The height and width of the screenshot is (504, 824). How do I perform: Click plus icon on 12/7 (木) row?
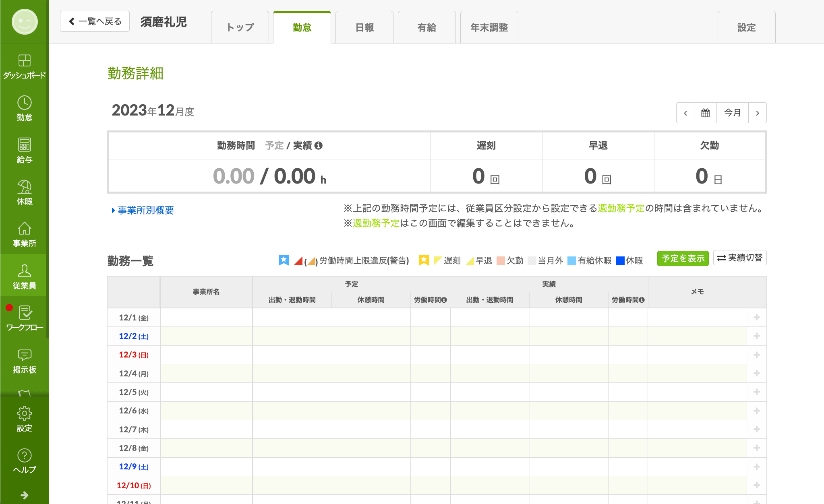tap(756, 430)
